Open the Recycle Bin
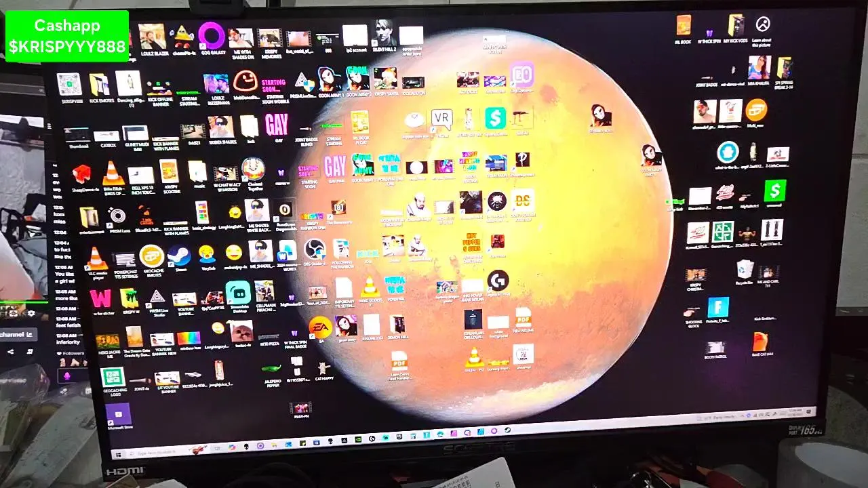 click(745, 272)
